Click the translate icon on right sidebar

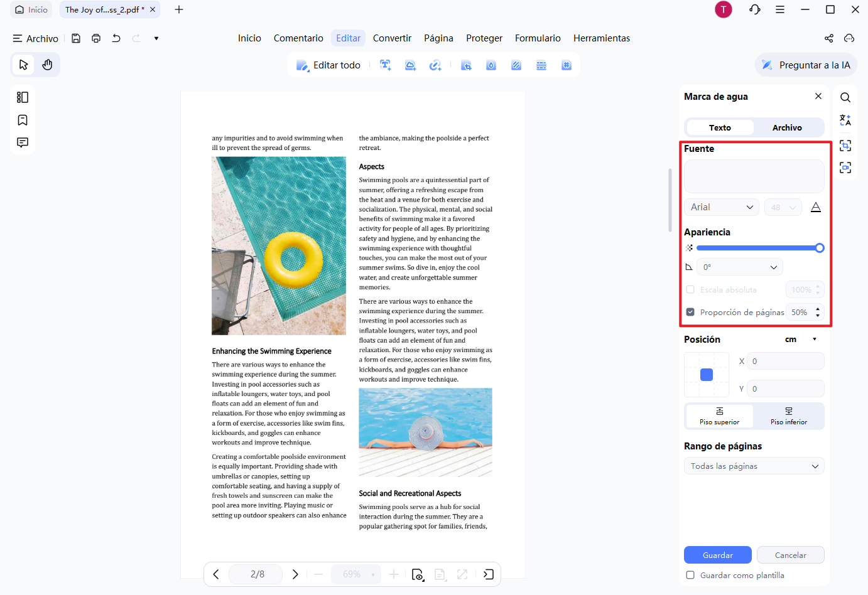click(845, 121)
